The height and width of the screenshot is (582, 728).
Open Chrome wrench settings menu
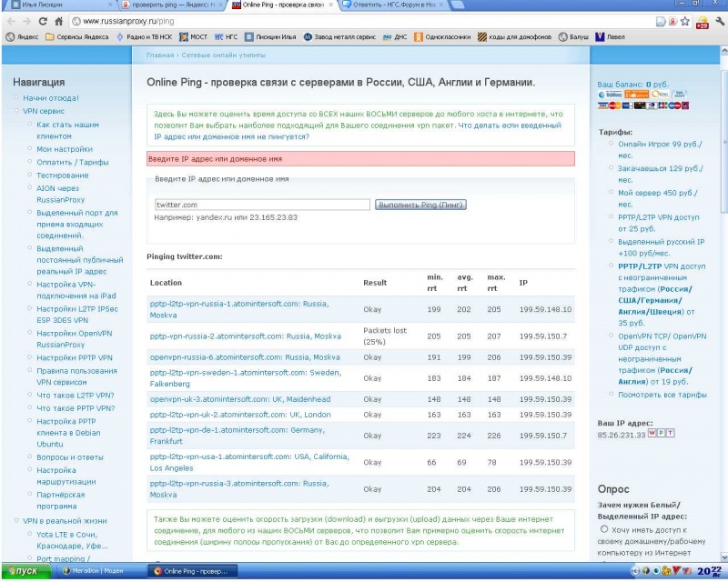pyautogui.click(x=718, y=20)
